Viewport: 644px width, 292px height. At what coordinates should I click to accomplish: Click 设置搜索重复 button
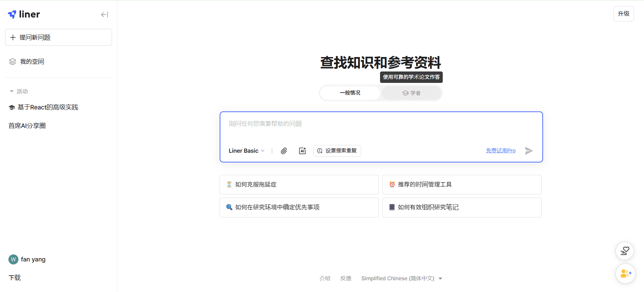(337, 151)
